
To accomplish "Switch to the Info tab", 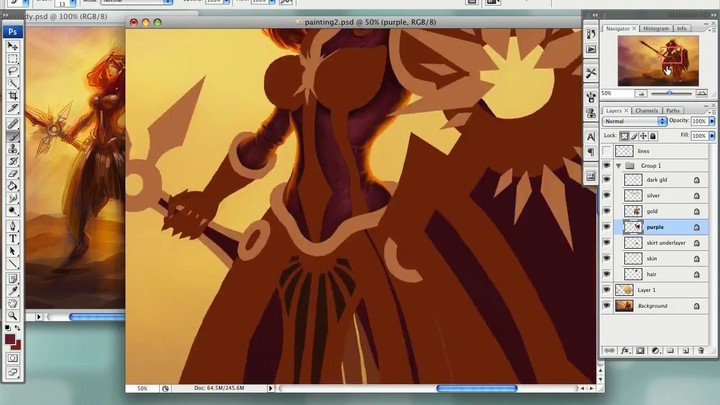I will 681,28.
